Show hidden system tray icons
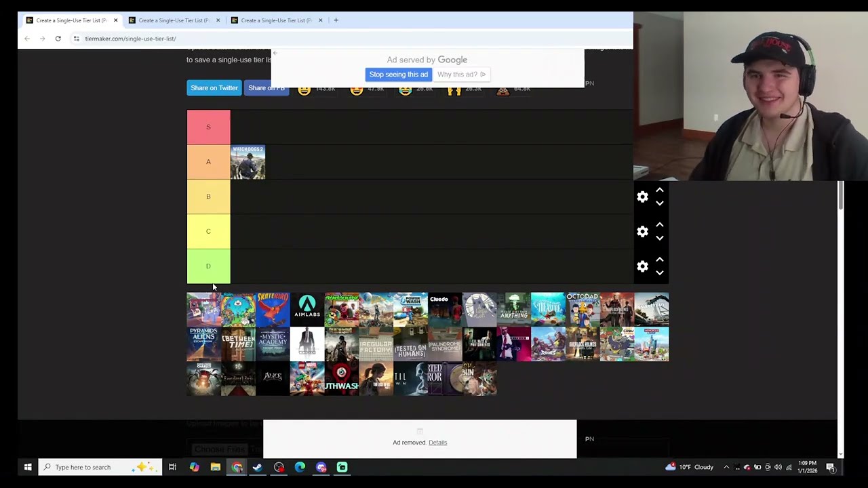This screenshot has width=868, height=488. [x=726, y=467]
